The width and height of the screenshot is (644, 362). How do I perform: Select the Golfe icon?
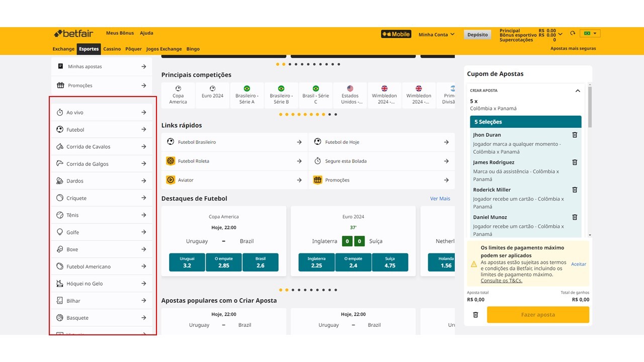[60, 232]
